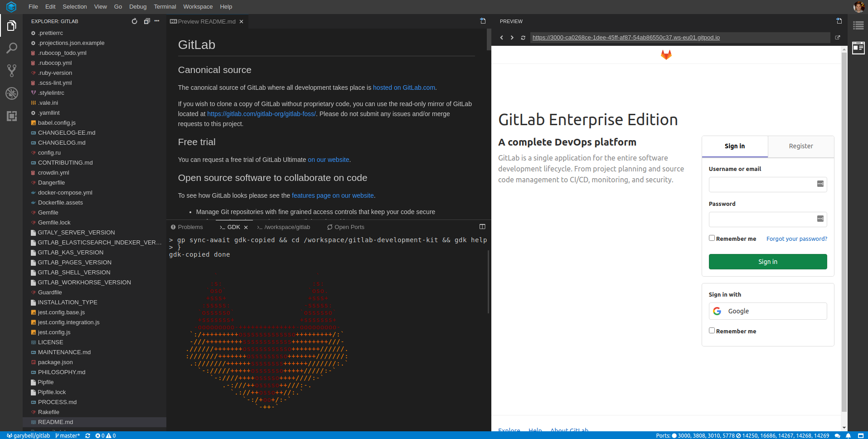Open the preview URL in a new browser tab

click(x=837, y=38)
